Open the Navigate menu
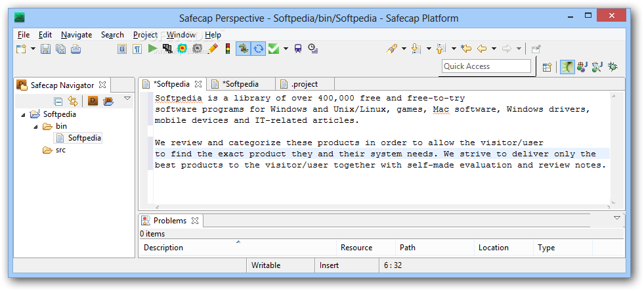The image size is (644, 291). pos(76,35)
